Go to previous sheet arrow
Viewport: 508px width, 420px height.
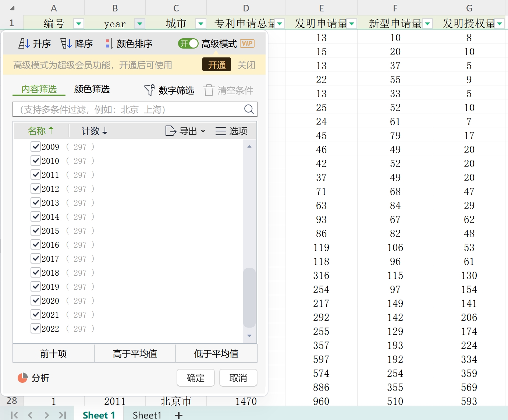point(30,415)
